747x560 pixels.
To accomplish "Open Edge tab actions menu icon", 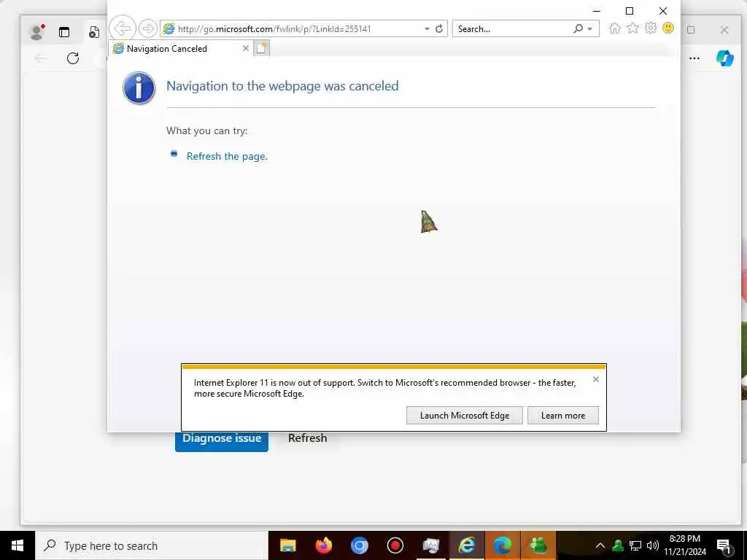I will (64, 32).
